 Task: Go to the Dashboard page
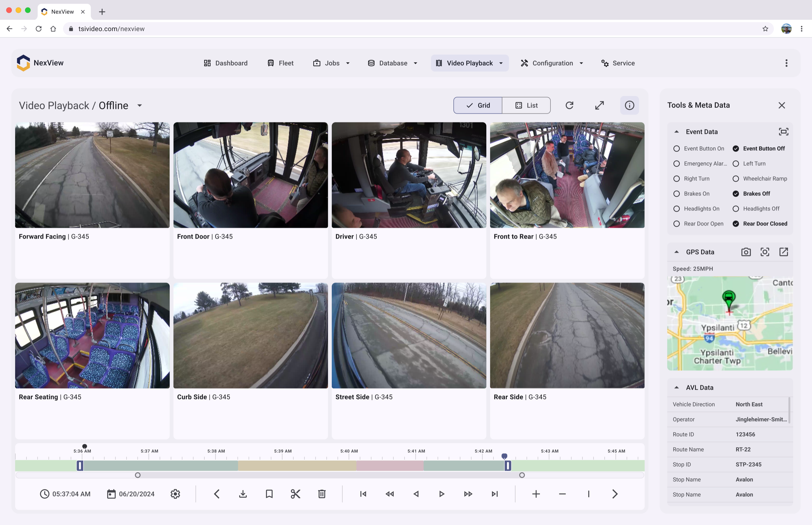click(226, 63)
